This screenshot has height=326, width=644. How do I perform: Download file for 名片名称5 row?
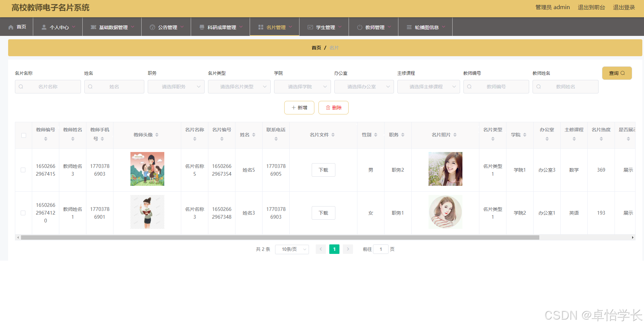324,170
